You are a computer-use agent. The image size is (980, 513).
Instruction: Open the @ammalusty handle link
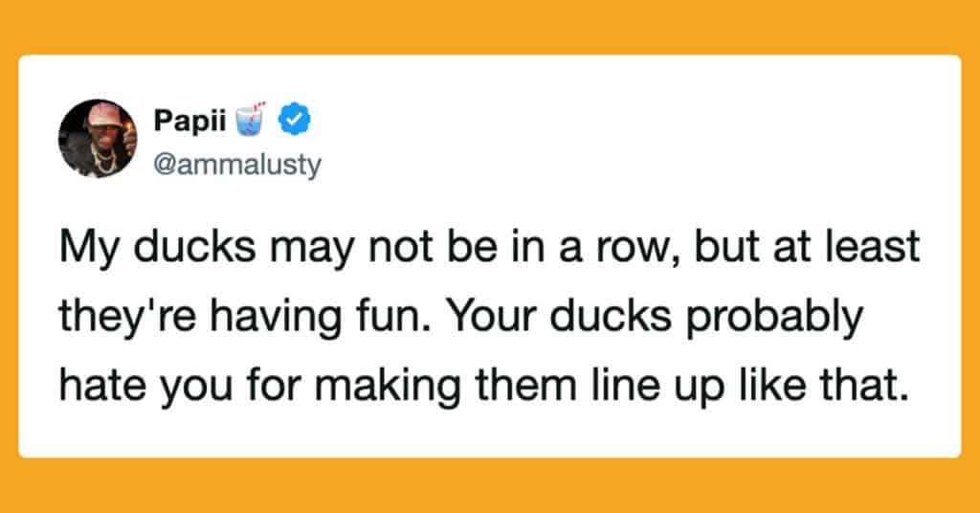pyautogui.click(x=236, y=165)
